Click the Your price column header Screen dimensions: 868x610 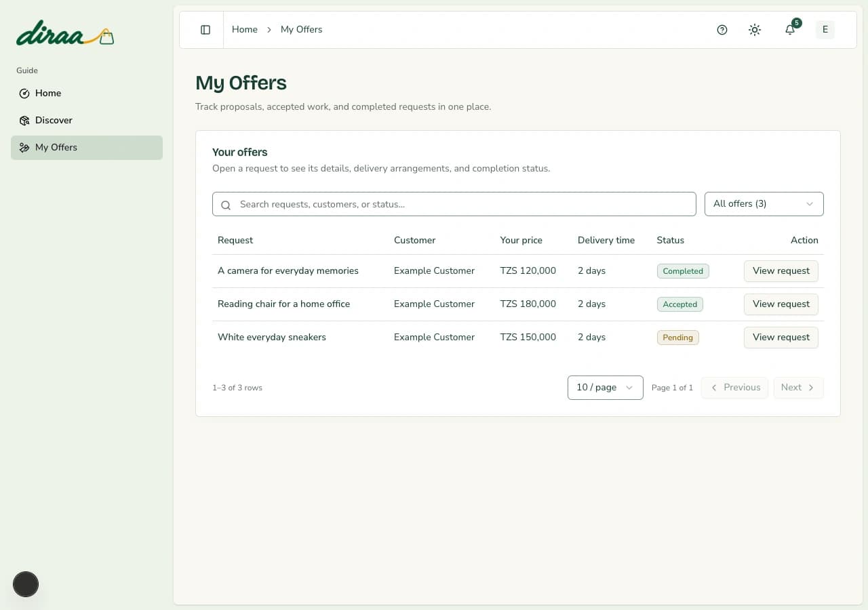coord(521,241)
